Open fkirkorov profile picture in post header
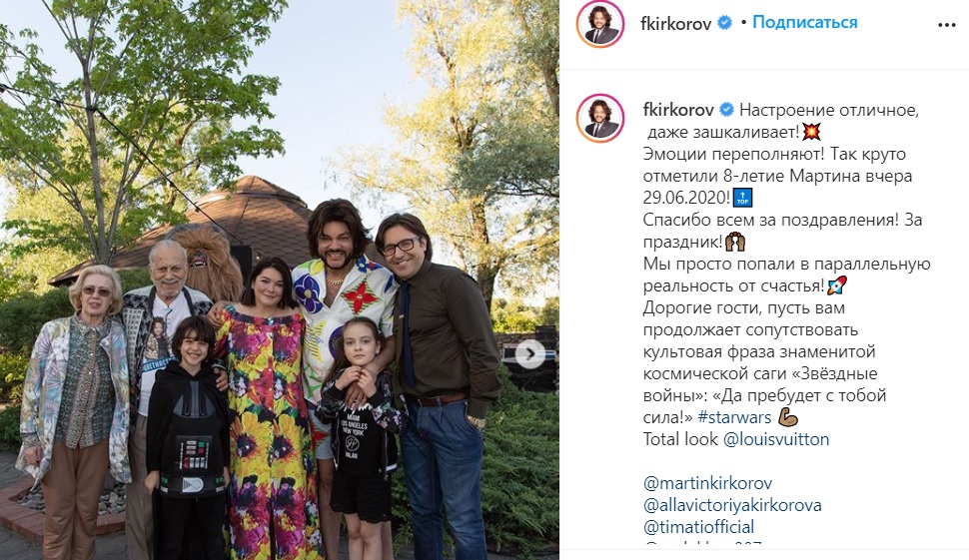Screen dimensions: 969x560 point(600,24)
